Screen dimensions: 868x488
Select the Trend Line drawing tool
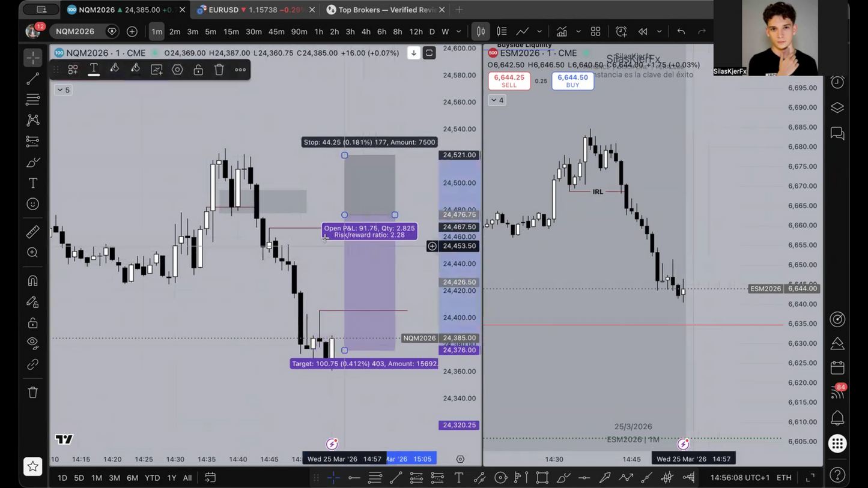pos(33,79)
